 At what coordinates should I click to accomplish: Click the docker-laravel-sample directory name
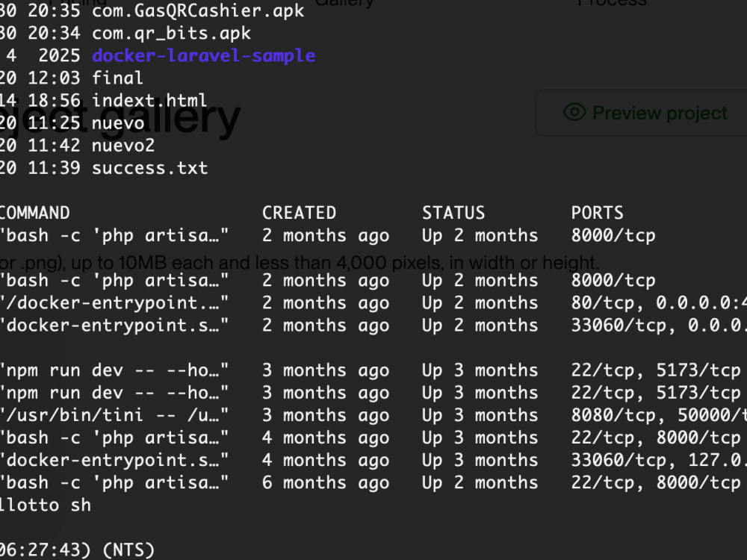coord(203,56)
